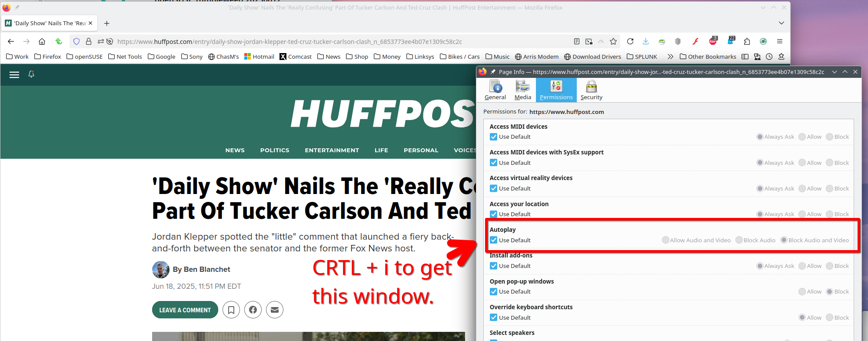868x341 pixels.
Task: Open the Net Tools bookmarks folder
Action: (125, 57)
